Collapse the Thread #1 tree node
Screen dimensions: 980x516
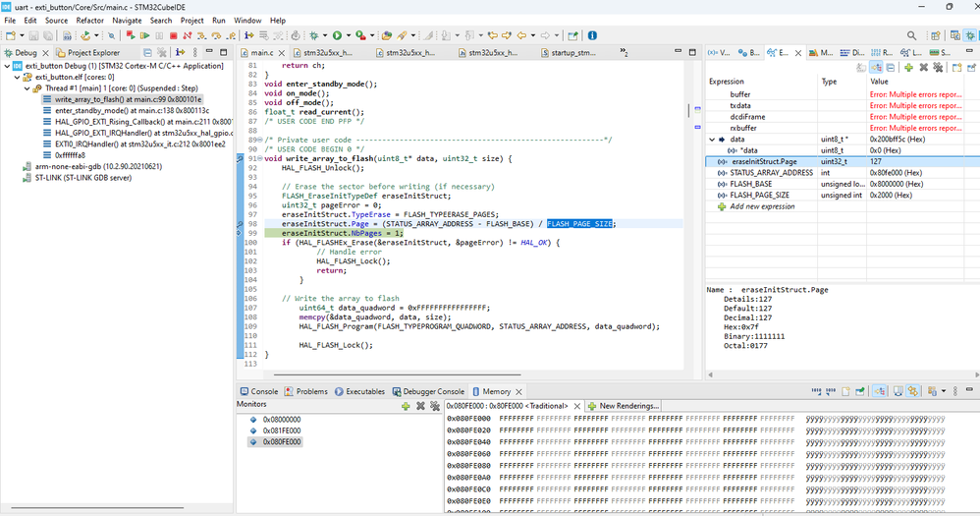tap(27, 88)
